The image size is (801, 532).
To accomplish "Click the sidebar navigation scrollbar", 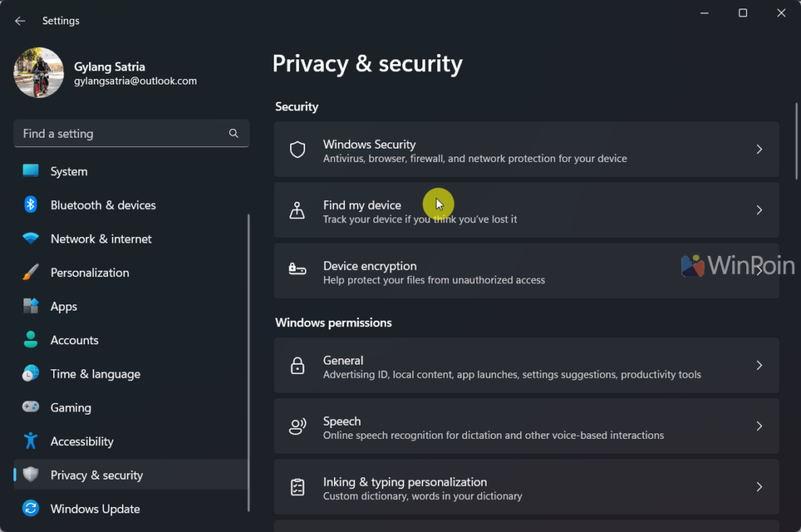I will tap(249, 363).
